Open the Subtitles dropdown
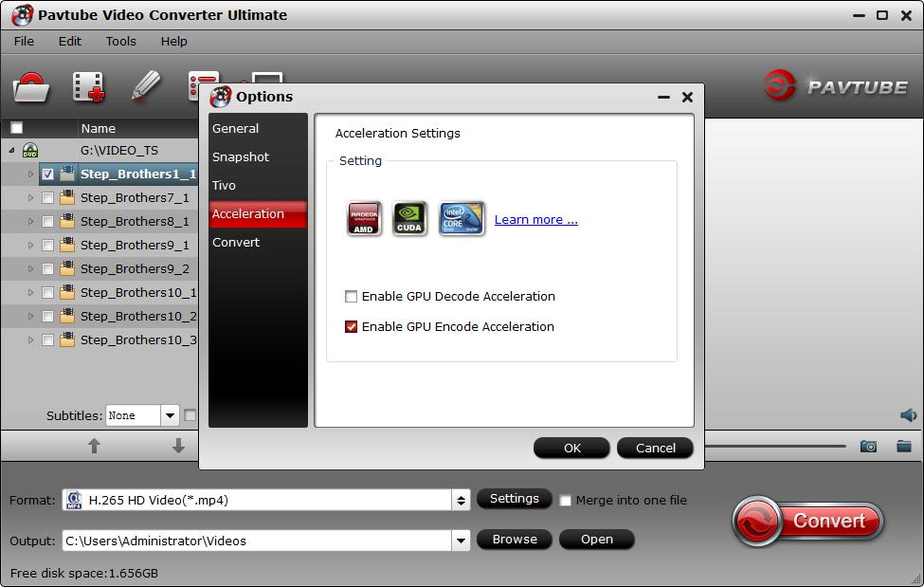Viewport: 924px width, 587px height. tap(170, 415)
